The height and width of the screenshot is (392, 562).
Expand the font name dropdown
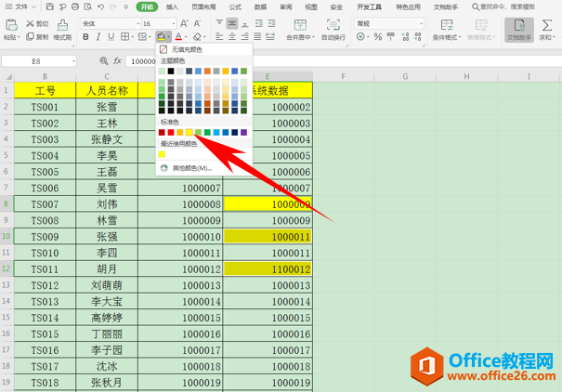click(x=138, y=23)
